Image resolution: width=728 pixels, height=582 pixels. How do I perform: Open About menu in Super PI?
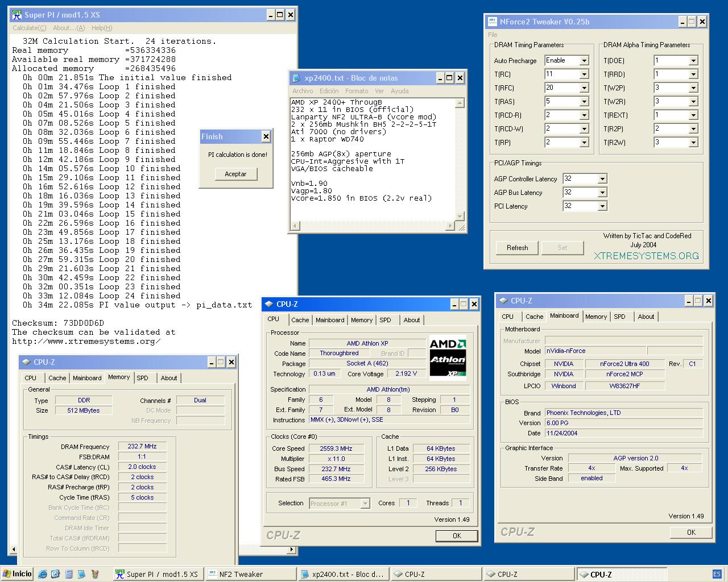[69, 28]
